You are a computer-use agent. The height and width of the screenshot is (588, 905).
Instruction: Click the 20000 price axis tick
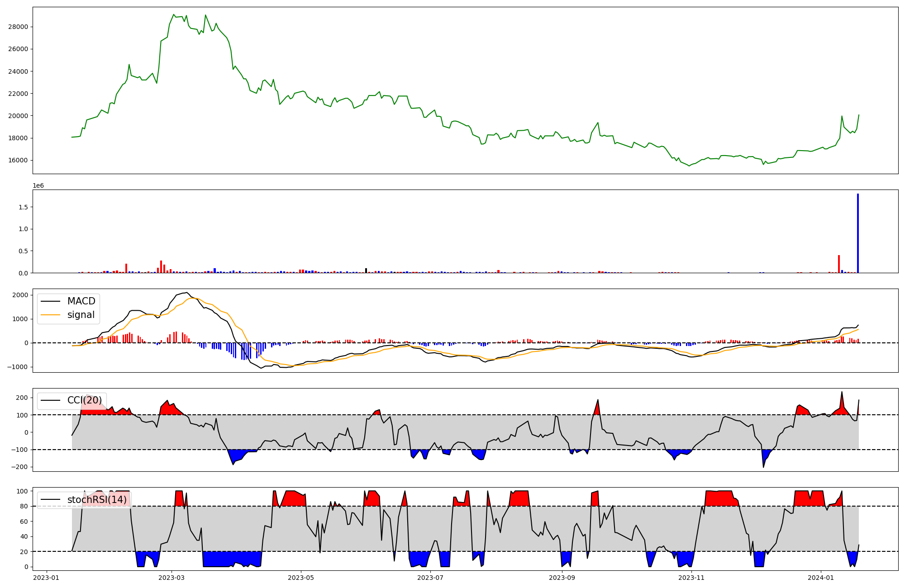tap(18, 116)
